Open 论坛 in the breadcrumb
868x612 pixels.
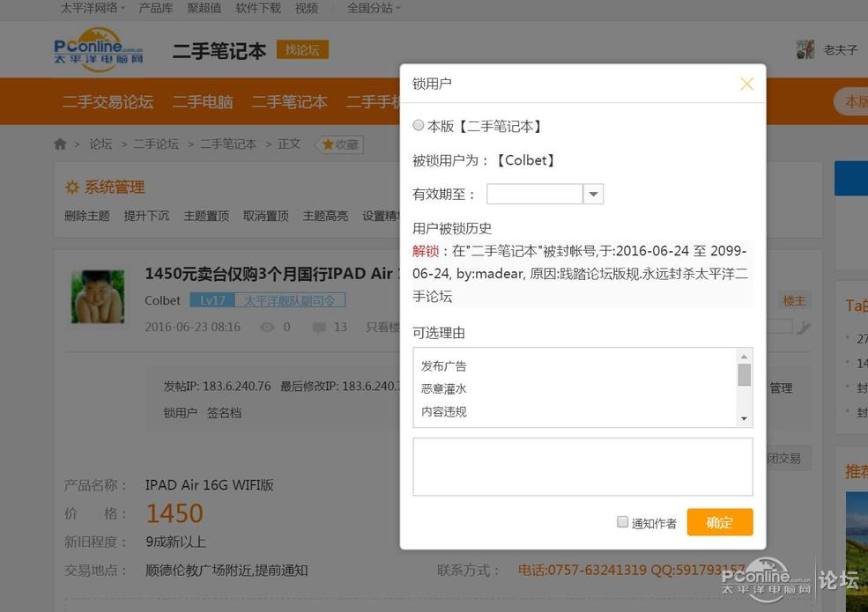100,144
